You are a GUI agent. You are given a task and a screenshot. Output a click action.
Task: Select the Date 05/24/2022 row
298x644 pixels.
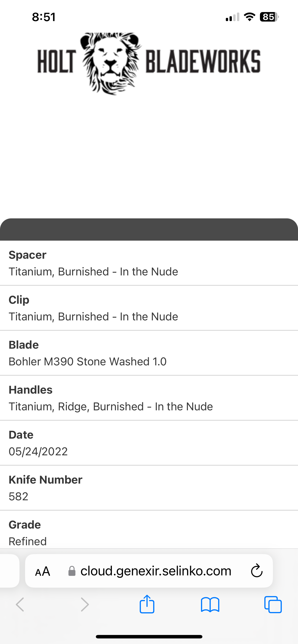(x=149, y=443)
